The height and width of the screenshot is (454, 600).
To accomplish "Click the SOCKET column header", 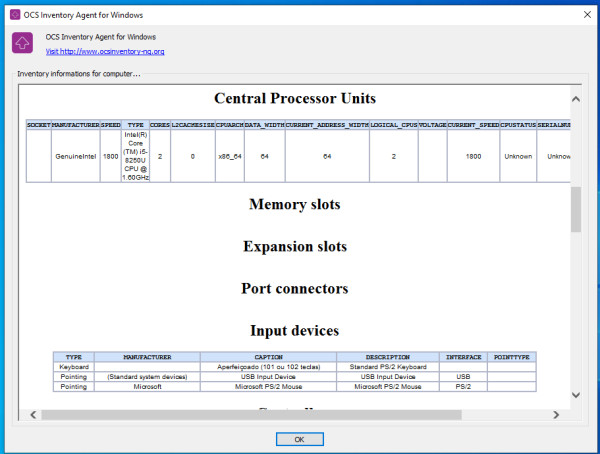I will (39, 125).
